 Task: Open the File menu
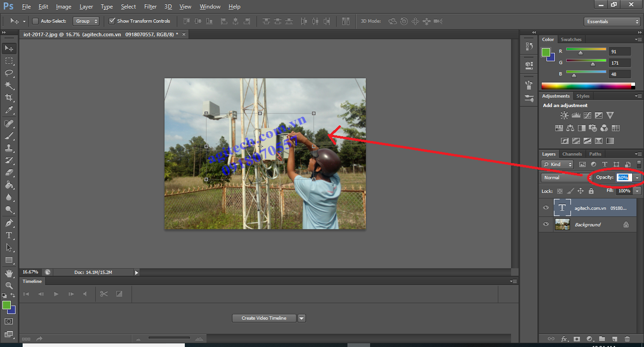pyautogui.click(x=26, y=7)
